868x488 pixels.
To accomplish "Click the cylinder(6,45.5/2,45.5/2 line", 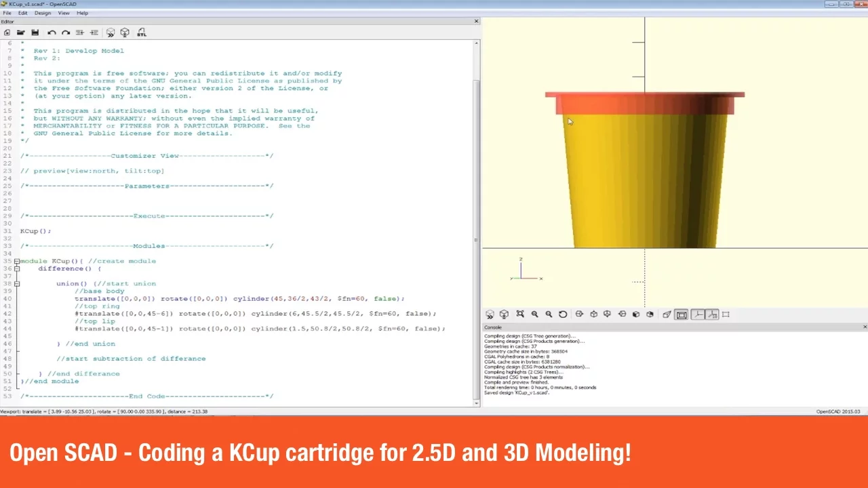I will [256, 314].
